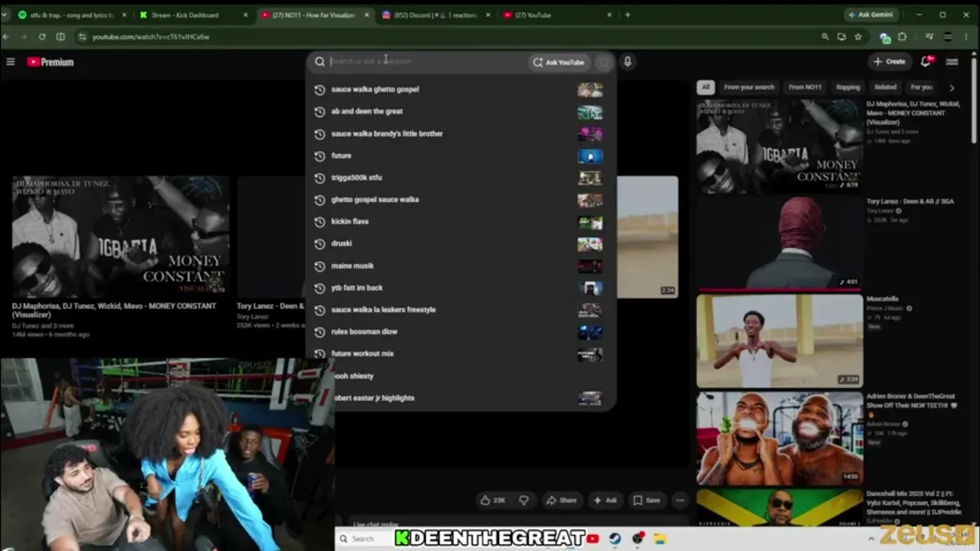
Task: Open File Explorer from the taskbar
Action: click(x=659, y=539)
